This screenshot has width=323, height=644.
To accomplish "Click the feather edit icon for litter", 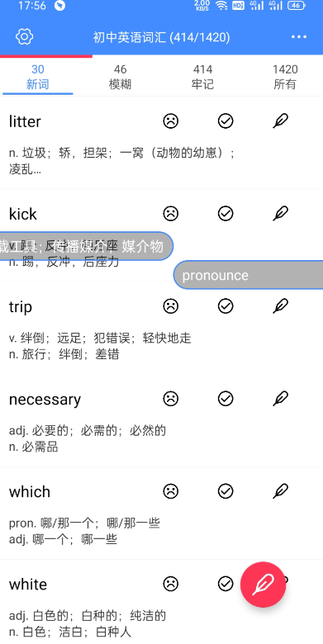I will pos(281,121).
